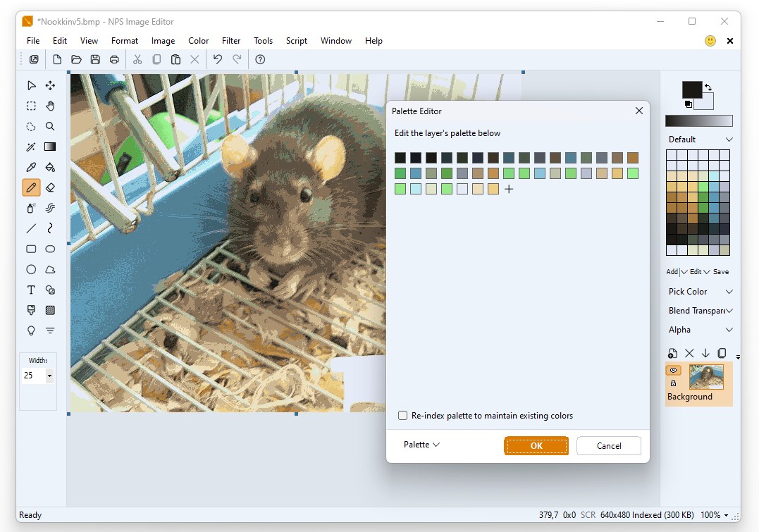Click the Save toolbar icon
759x532 pixels.
point(95,59)
